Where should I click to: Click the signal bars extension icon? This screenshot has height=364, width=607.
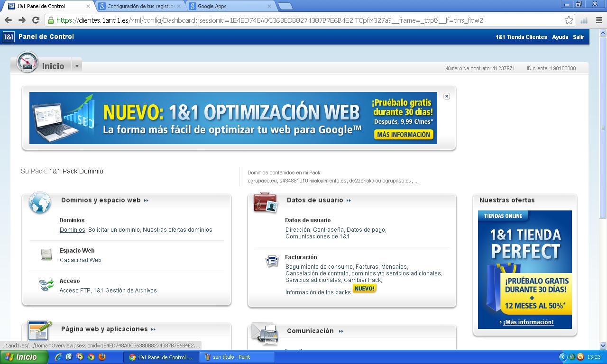pyautogui.click(x=584, y=20)
